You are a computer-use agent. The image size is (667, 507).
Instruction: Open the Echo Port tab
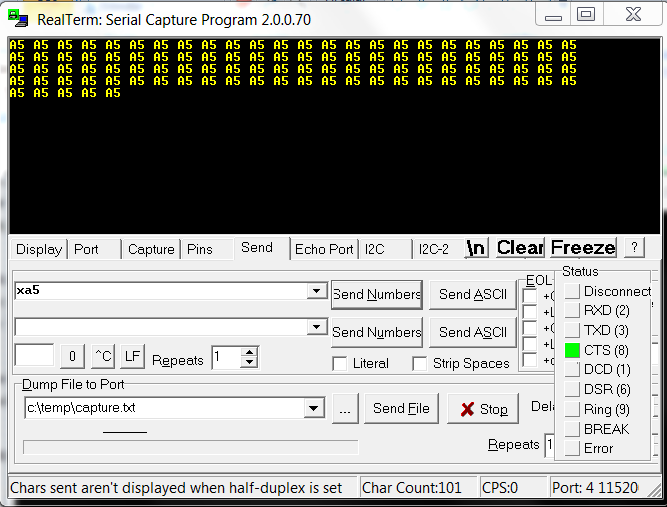pyautogui.click(x=324, y=249)
